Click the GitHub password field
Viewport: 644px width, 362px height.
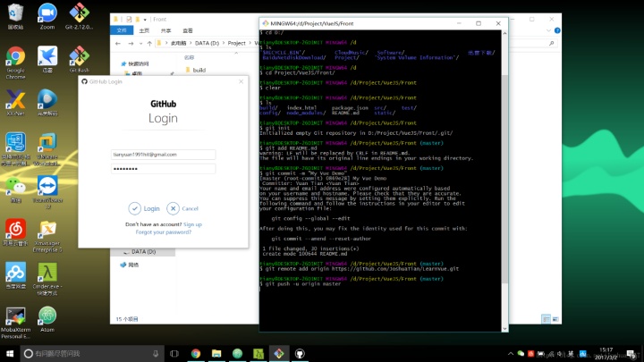(x=163, y=168)
